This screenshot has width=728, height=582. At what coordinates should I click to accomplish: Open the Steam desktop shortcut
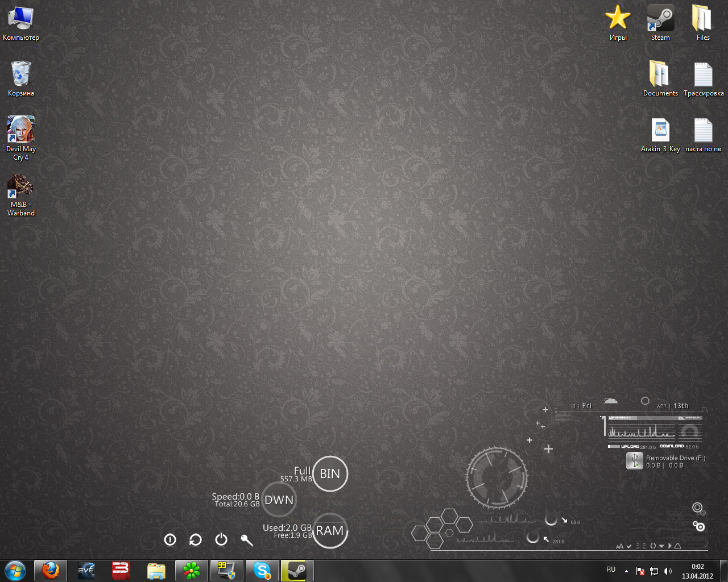tap(660, 19)
